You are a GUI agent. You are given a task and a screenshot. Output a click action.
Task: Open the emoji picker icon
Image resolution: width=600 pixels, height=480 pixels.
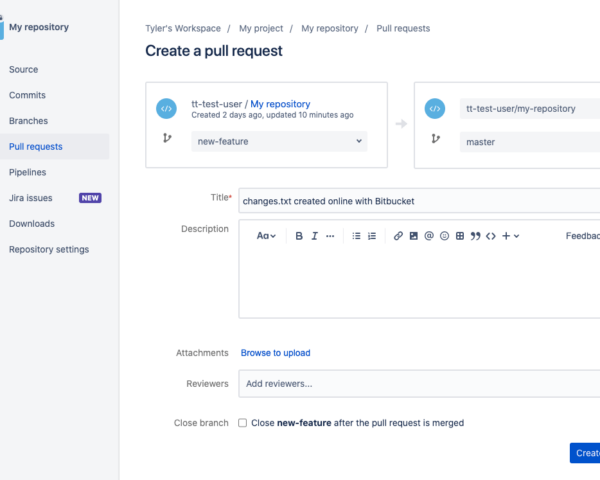click(x=444, y=236)
